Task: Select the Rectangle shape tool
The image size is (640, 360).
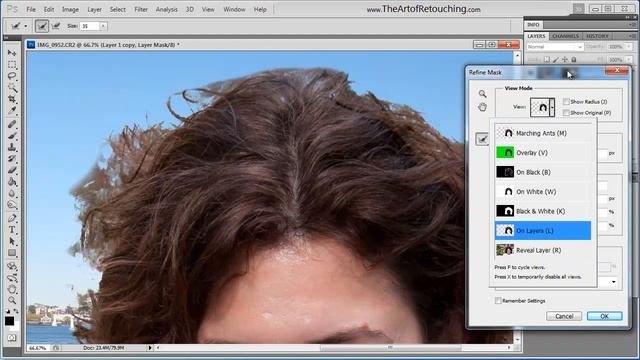Action: [x=12, y=253]
